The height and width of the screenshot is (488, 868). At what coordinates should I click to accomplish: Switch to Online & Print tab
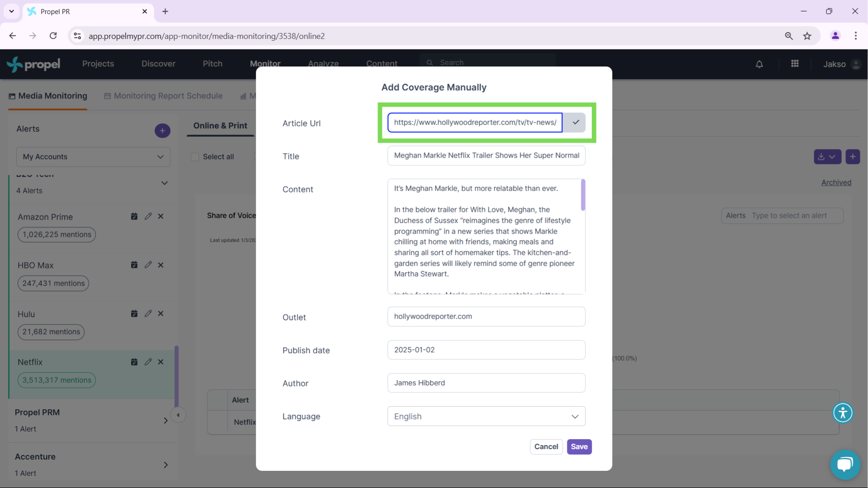[220, 126]
